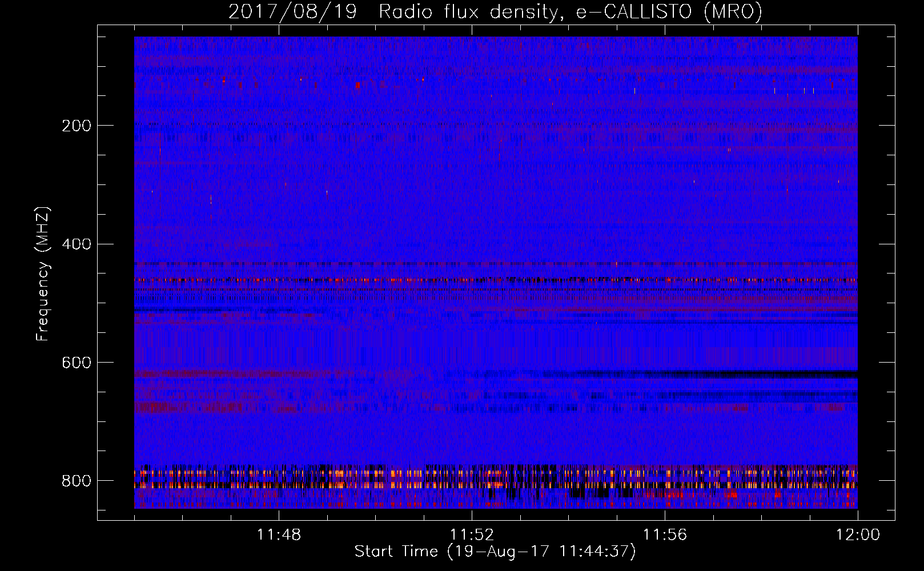924x571 pixels.
Task: Select the 200 frequency tick label
Action: [77, 126]
